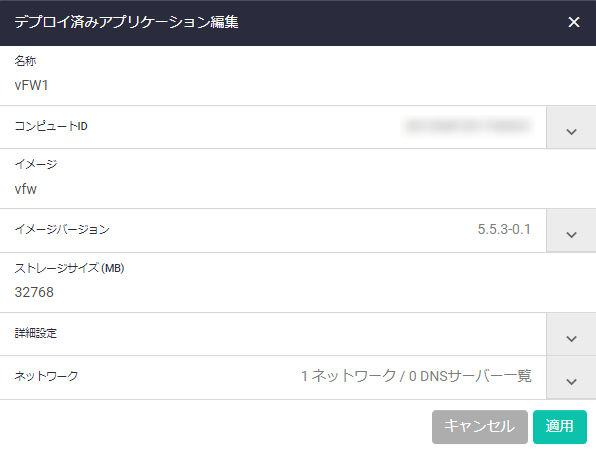The height and width of the screenshot is (452, 596).
Task: Expand the 詳細設定 section chevron
Action: pyautogui.click(x=571, y=335)
